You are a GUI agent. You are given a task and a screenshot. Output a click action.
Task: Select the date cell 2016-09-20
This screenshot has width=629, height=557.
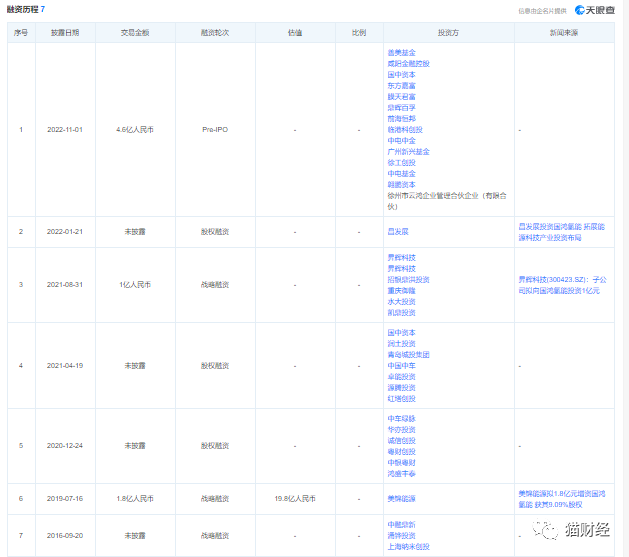65,535
